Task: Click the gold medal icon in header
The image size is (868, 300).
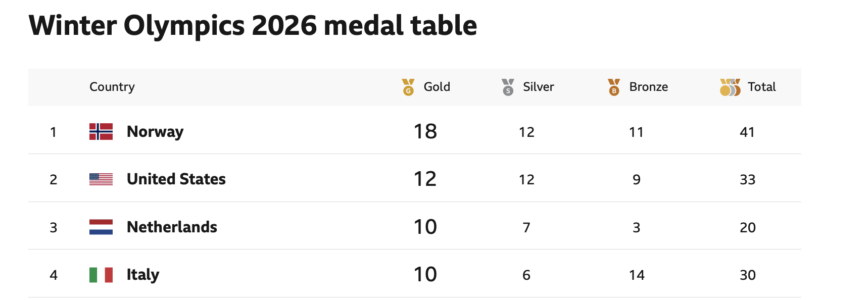Action: (408, 87)
